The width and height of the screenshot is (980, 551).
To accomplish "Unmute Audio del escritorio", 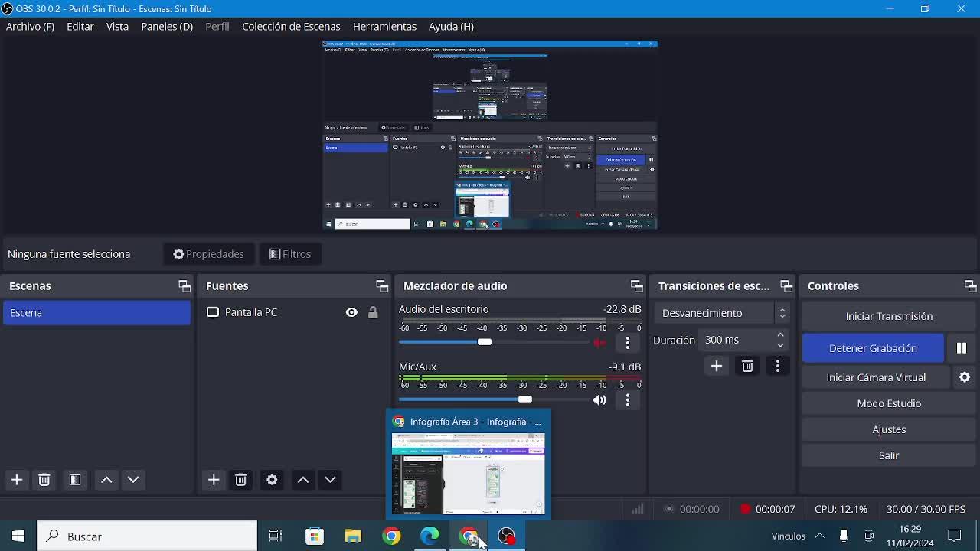I will point(599,343).
